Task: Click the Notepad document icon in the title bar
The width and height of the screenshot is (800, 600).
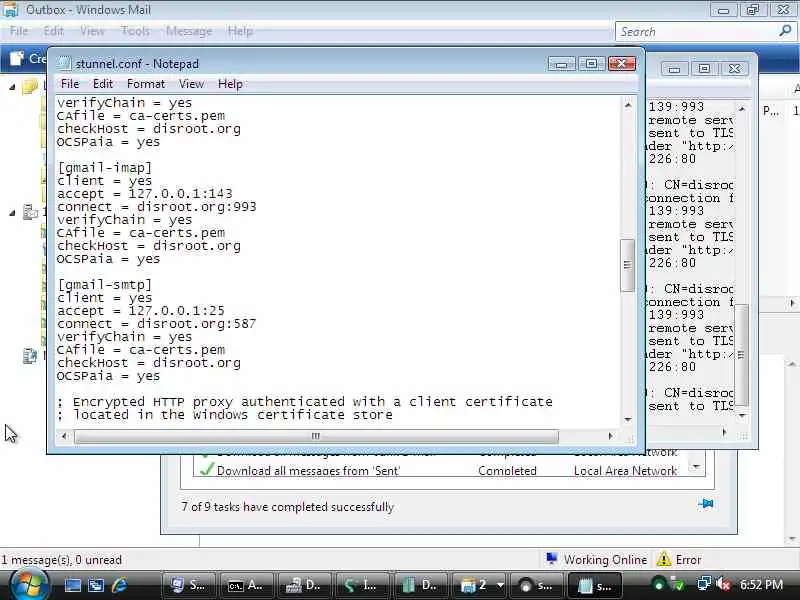Action: tap(64, 63)
